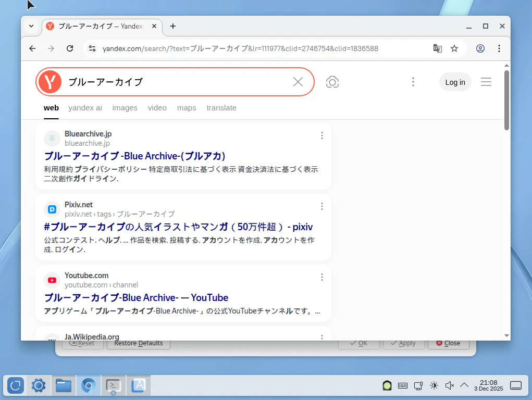532x400 pixels.
Task: Open a new browser tab
Action: (x=173, y=26)
